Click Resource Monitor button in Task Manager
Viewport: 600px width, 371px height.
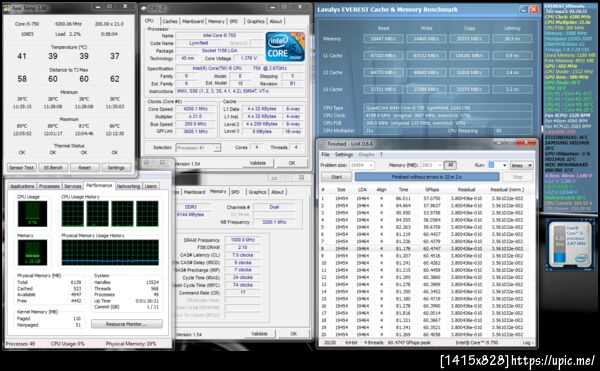point(127,324)
